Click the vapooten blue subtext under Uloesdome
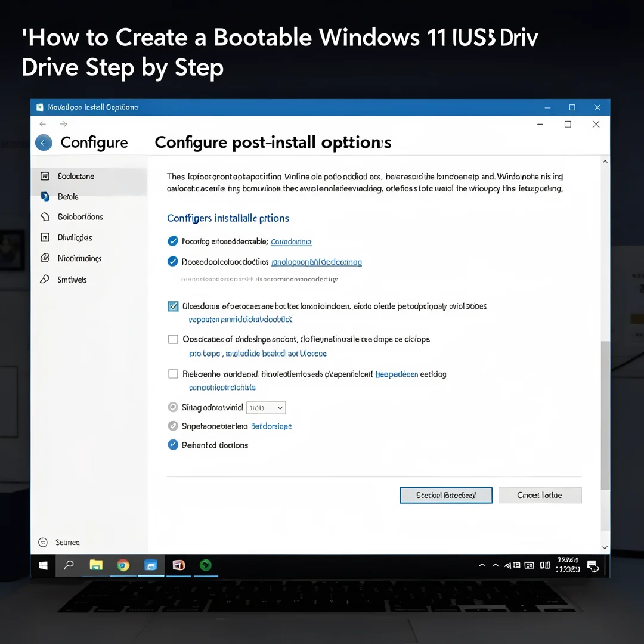644x644 pixels. (240, 320)
